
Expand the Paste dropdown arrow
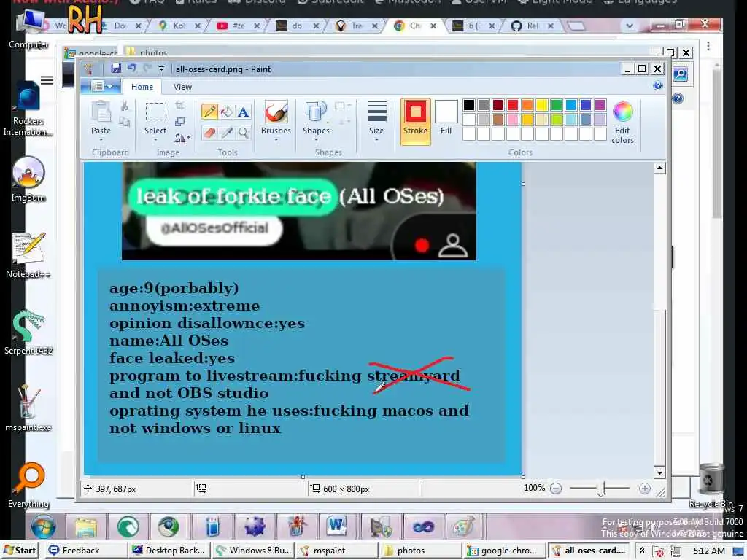pyautogui.click(x=101, y=140)
